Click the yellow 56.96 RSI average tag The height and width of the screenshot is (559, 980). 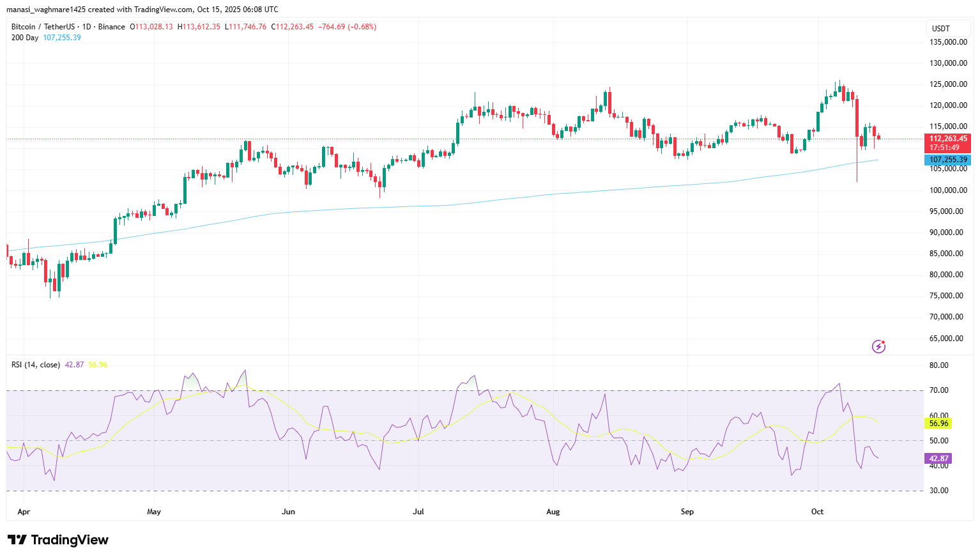(938, 424)
